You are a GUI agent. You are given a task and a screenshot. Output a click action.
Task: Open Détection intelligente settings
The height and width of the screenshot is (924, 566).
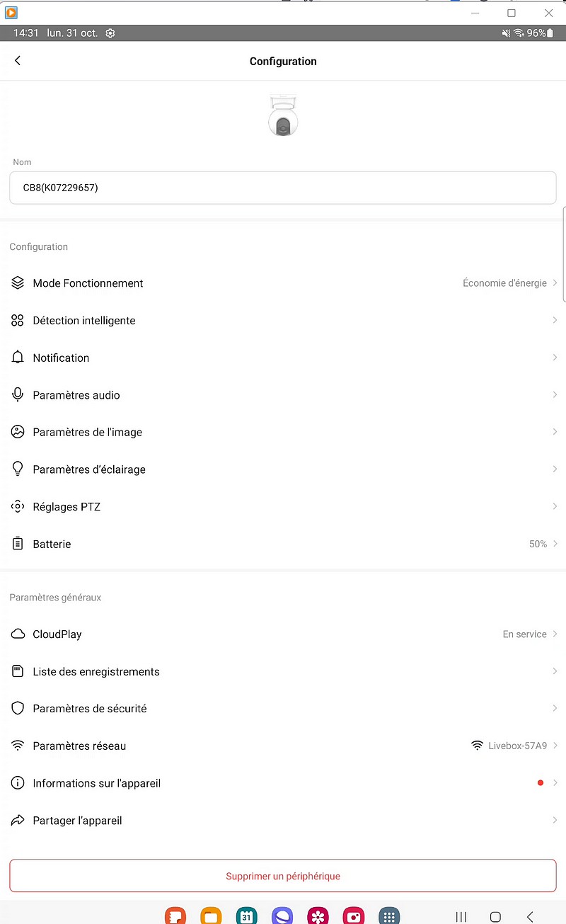coord(283,321)
